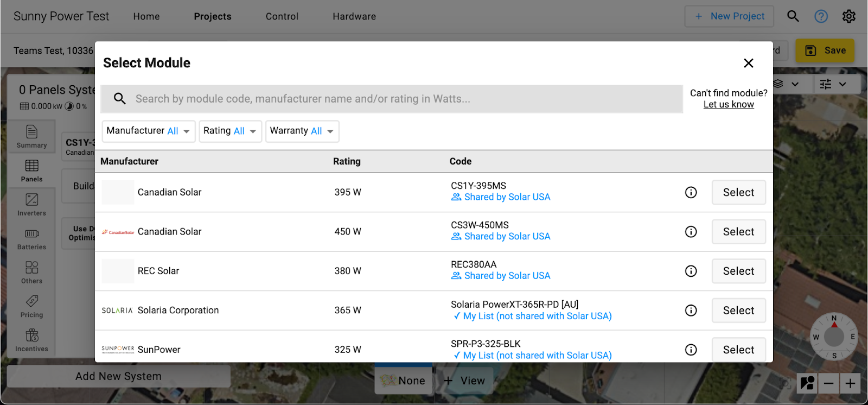
Task: Open the Panels sidebar section
Action: pos(32,171)
